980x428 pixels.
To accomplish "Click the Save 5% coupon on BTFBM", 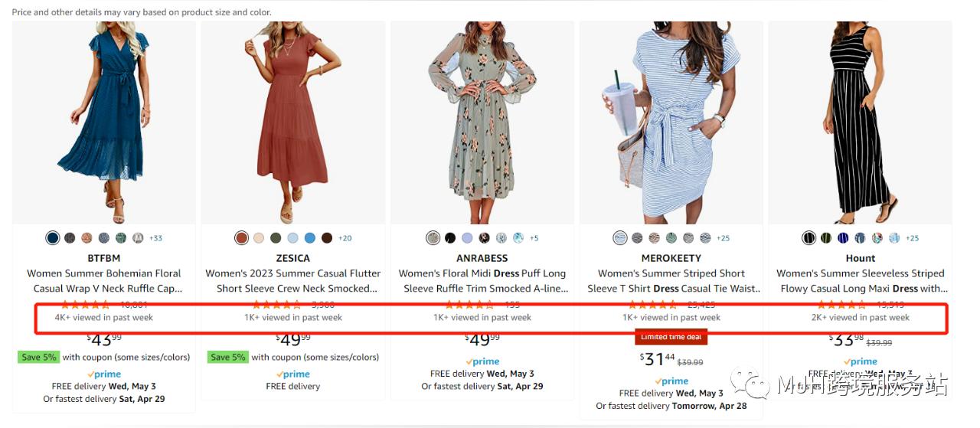I will point(38,357).
